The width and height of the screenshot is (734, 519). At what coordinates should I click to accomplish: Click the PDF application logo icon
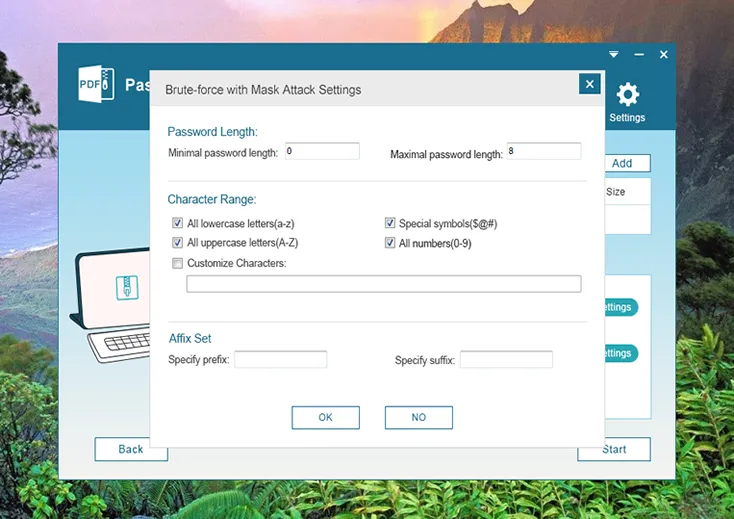[96, 84]
